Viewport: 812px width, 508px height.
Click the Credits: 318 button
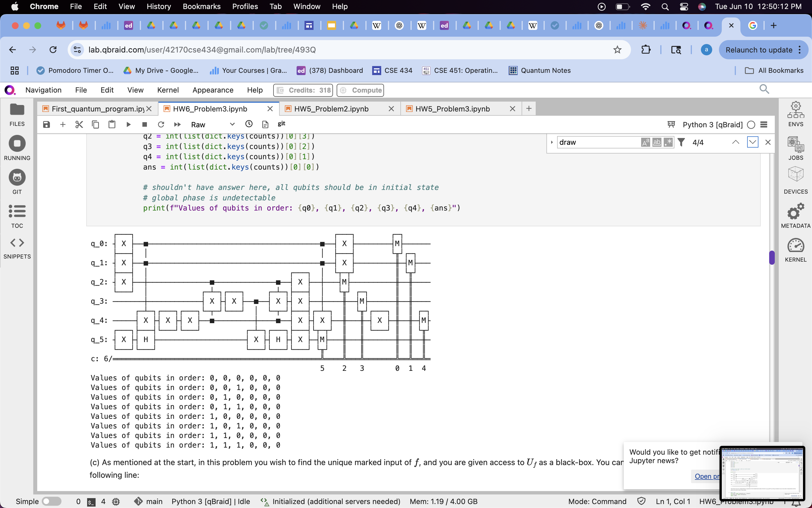click(303, 90)
